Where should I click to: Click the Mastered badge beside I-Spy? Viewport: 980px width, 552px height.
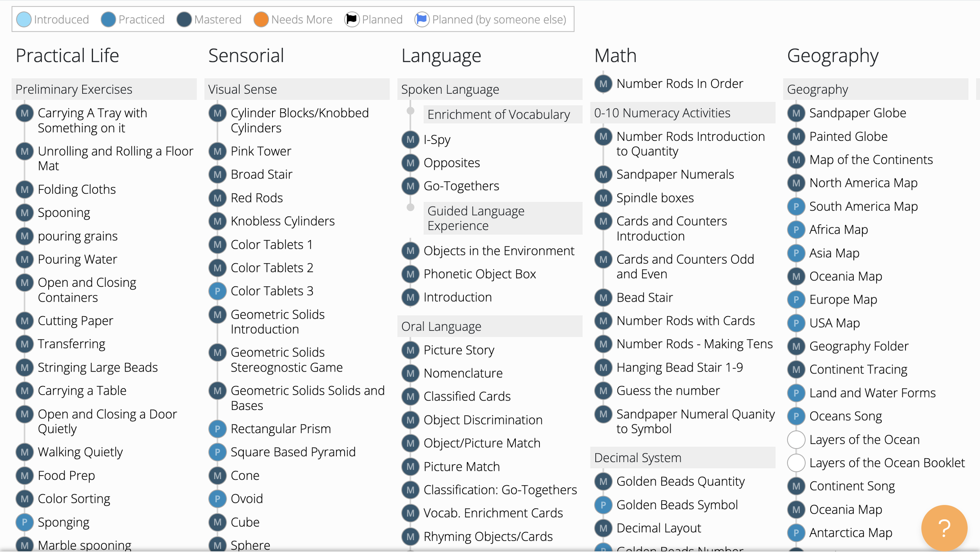click(410, 140)
